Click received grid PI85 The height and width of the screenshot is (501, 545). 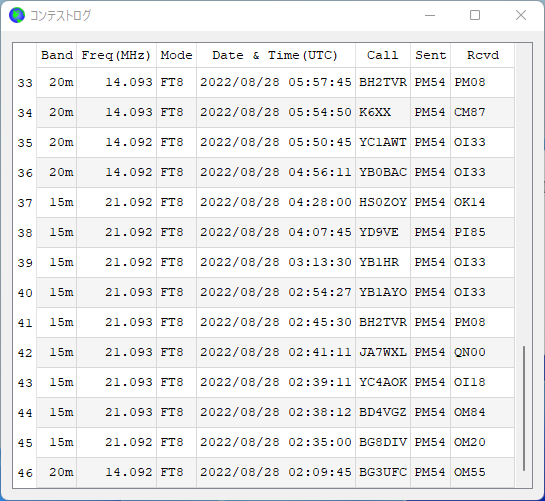pos(470,232)
